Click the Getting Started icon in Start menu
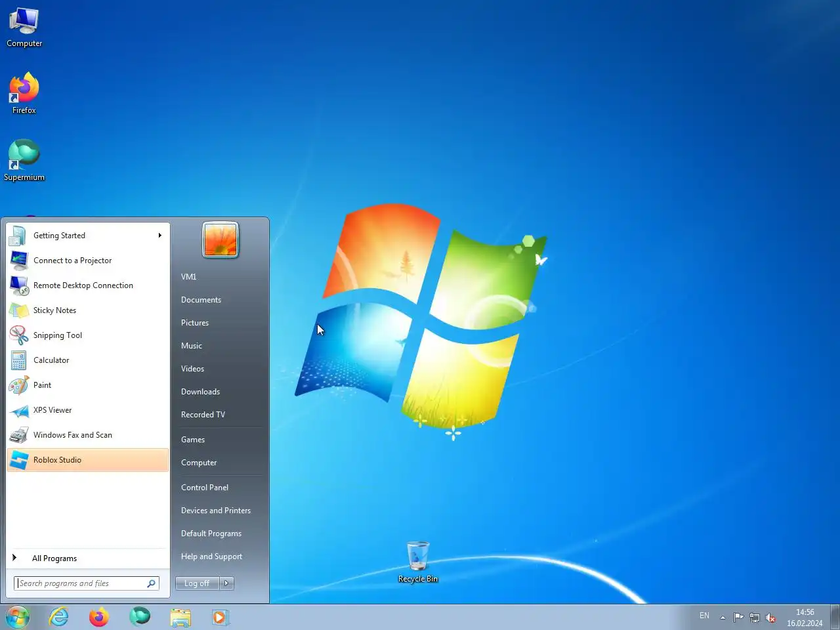The image size is (840, 630). pyautogui.click(x=19, y=236)
